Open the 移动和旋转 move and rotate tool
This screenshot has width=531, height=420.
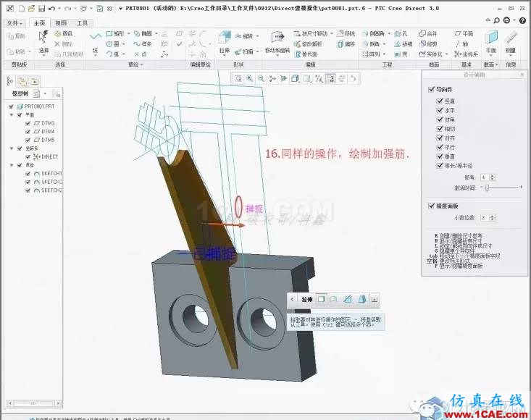click(277, 43)
